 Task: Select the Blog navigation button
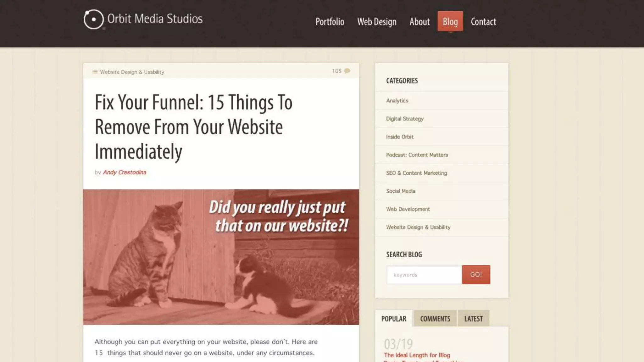click(x=450, y=21)
